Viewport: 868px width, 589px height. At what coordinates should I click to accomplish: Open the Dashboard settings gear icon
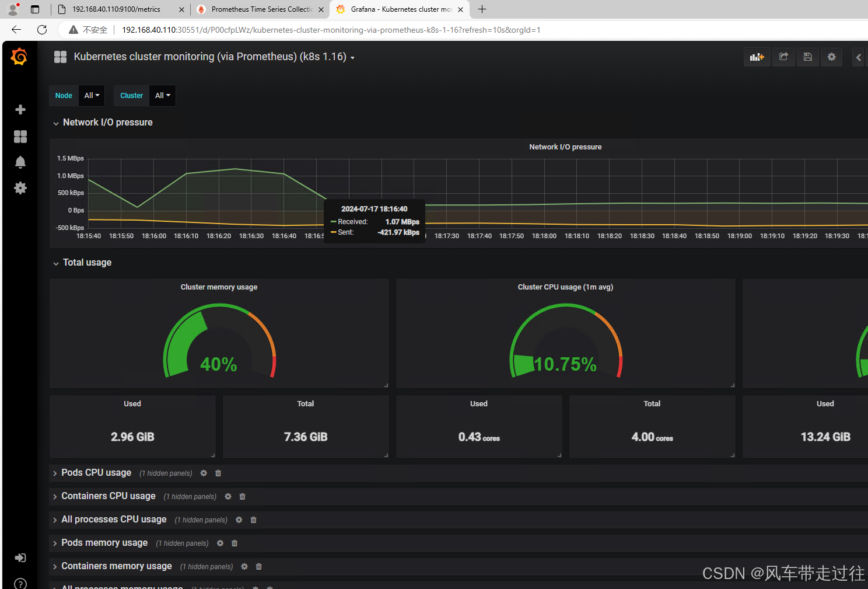tap(832, 57)
